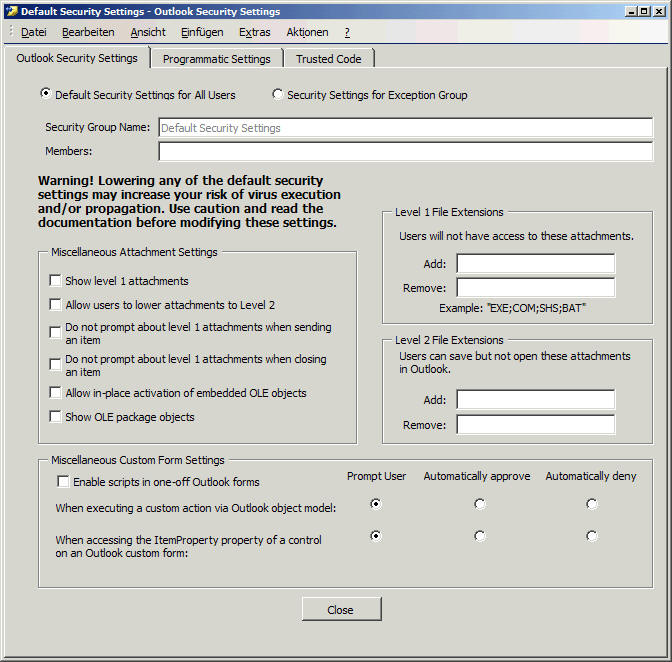672x662 pixels.
Task: Click Level 2 File Extensions Add field
Action: coord(536,399)
